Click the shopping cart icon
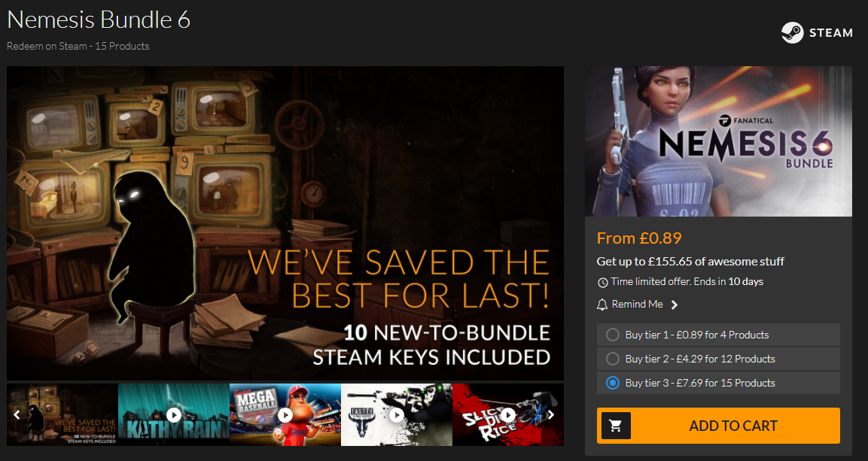 point(616,426)
